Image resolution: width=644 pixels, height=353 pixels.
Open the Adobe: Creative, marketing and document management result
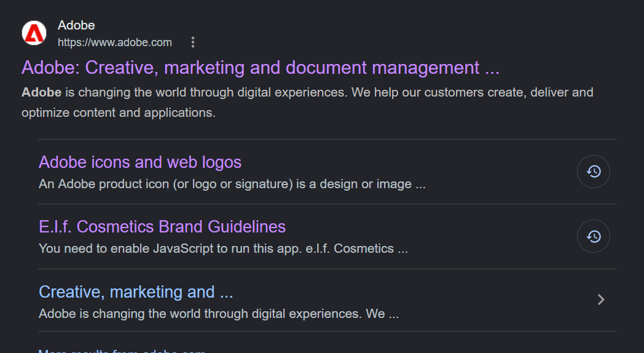[261, 68]
